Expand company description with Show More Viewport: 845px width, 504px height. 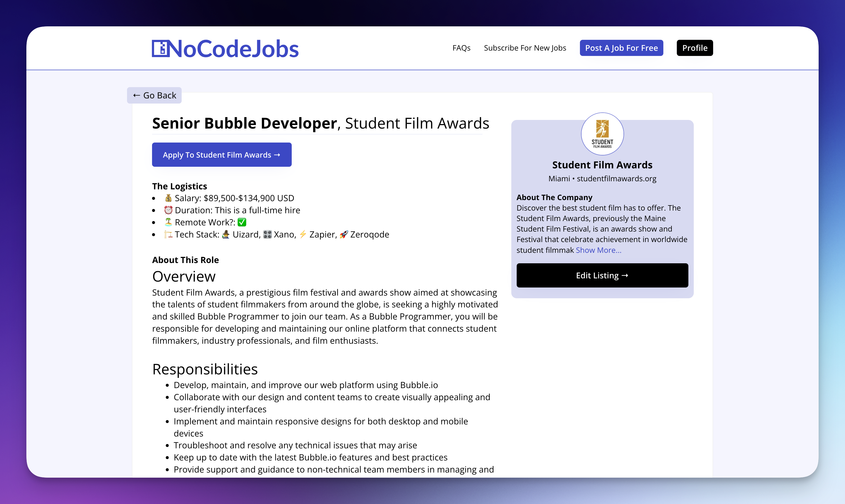[598, 250]
